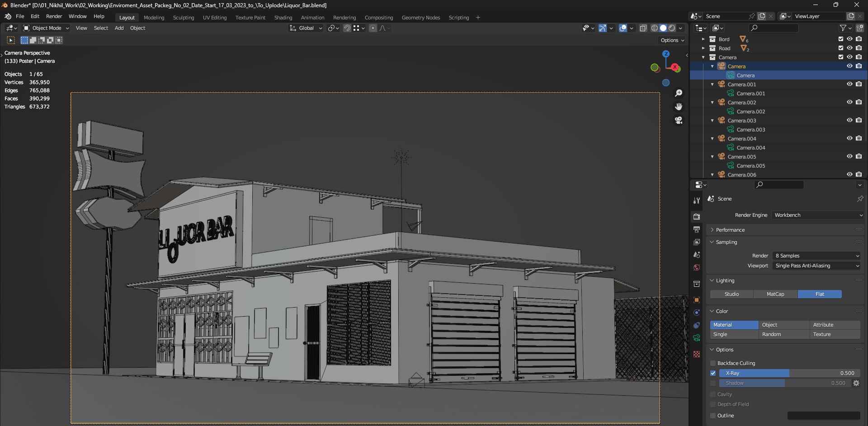Toggle camera view with the camera icon
The width and height of the screenshot is (868, 426).
[x=679, y=120]
